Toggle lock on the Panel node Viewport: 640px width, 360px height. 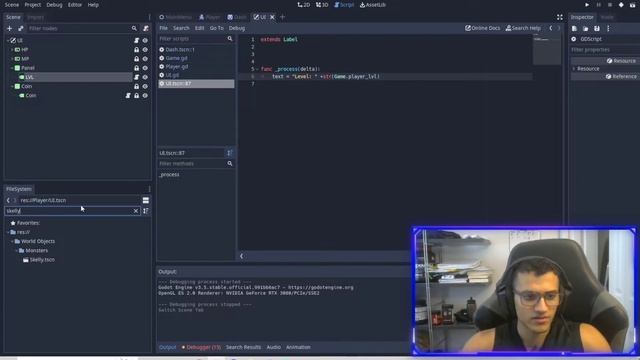pos(136,68)
